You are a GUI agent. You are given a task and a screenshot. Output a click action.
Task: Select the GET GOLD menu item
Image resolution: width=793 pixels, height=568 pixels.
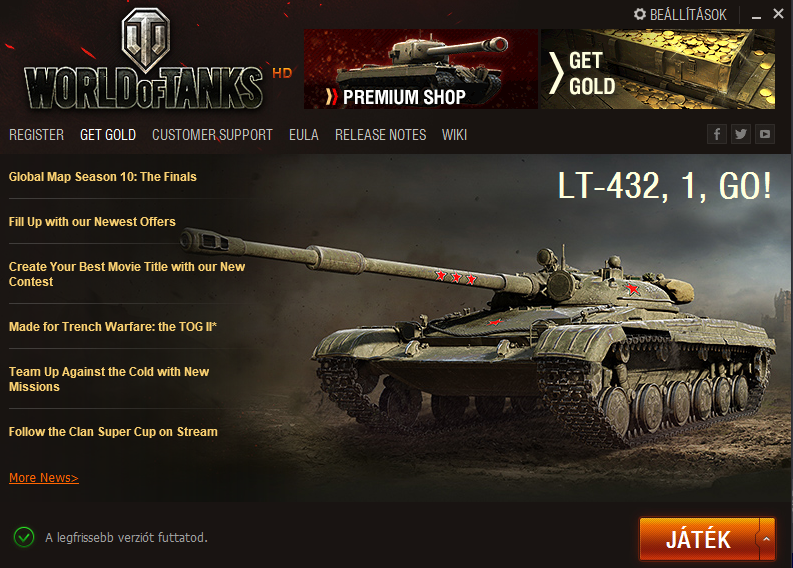tap(108, 135)
